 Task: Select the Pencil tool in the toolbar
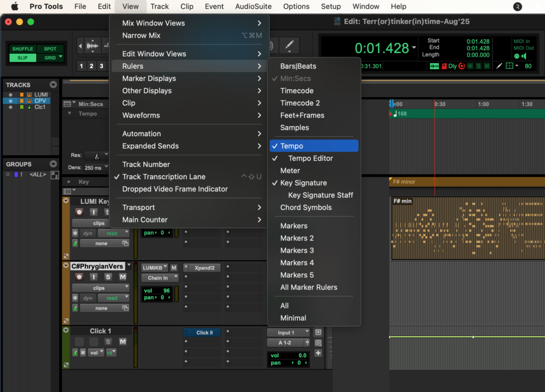click(x=289, y=46)
